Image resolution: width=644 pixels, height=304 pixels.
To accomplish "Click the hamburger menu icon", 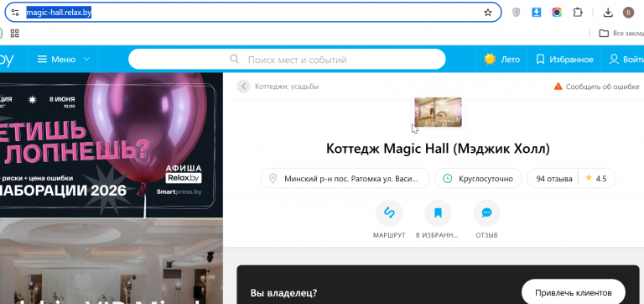I will click(x=42, y=60).
